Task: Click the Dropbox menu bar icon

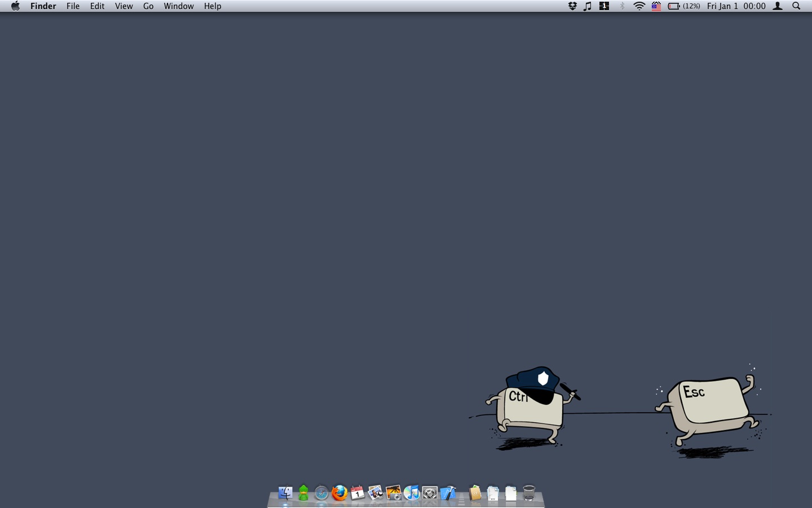Action: [572, 6]
